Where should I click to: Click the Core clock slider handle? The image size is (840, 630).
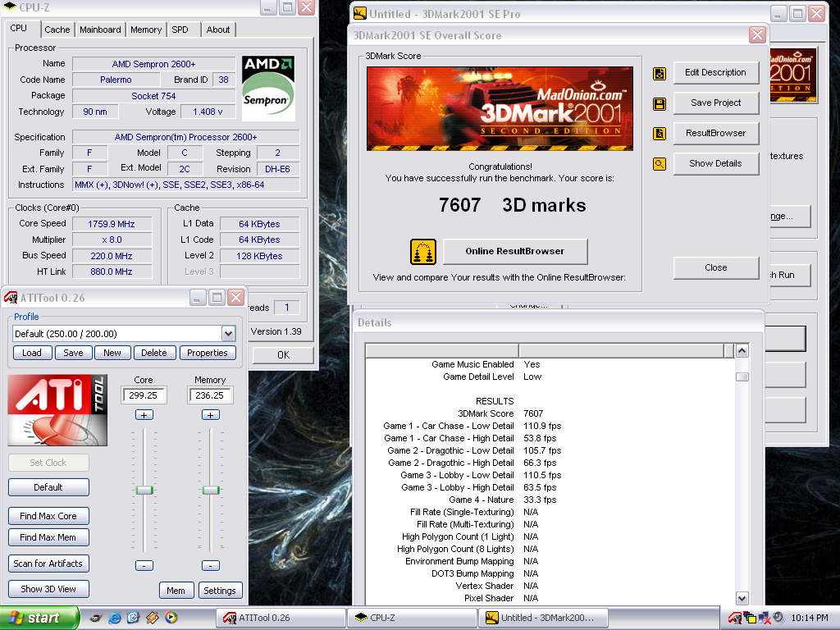click(x=144, y=491)
